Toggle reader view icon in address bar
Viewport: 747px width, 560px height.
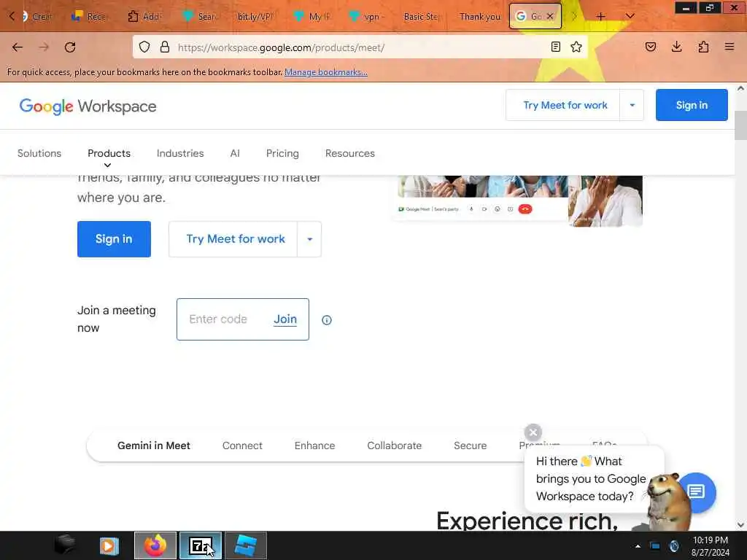pos(555,47)
